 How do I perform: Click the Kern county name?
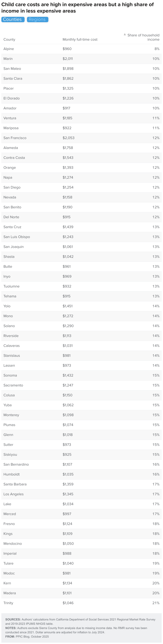click(x=7, y=583)
